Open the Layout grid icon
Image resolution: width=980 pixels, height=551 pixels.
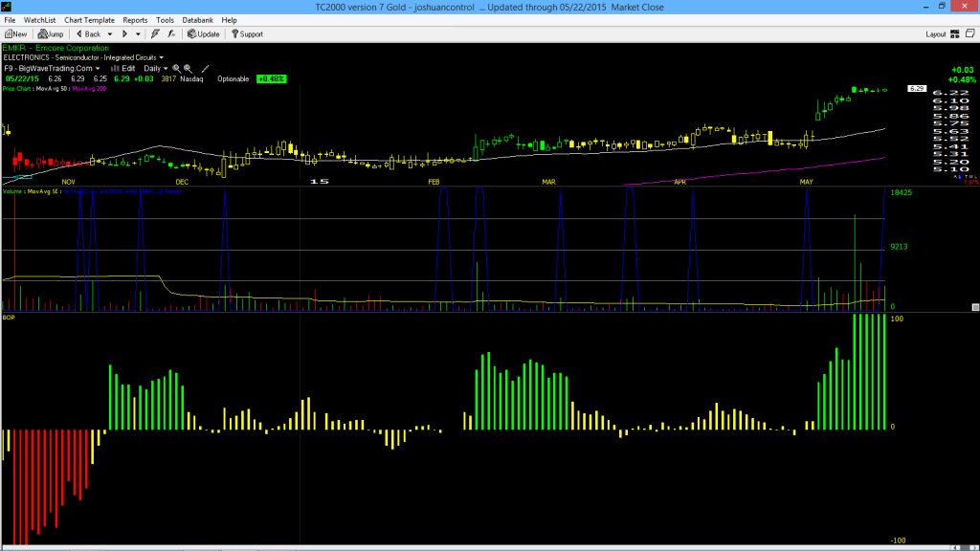(x=955, y=34)
